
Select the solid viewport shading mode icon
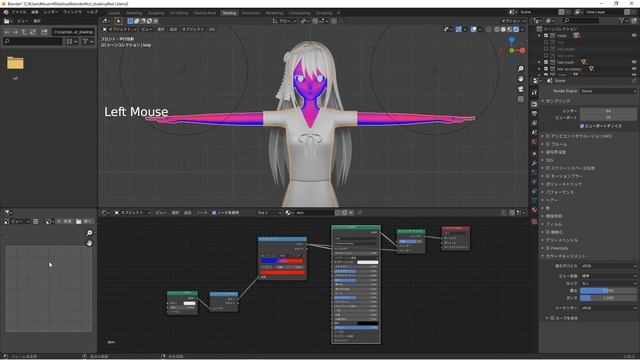(x=503, y=29)
